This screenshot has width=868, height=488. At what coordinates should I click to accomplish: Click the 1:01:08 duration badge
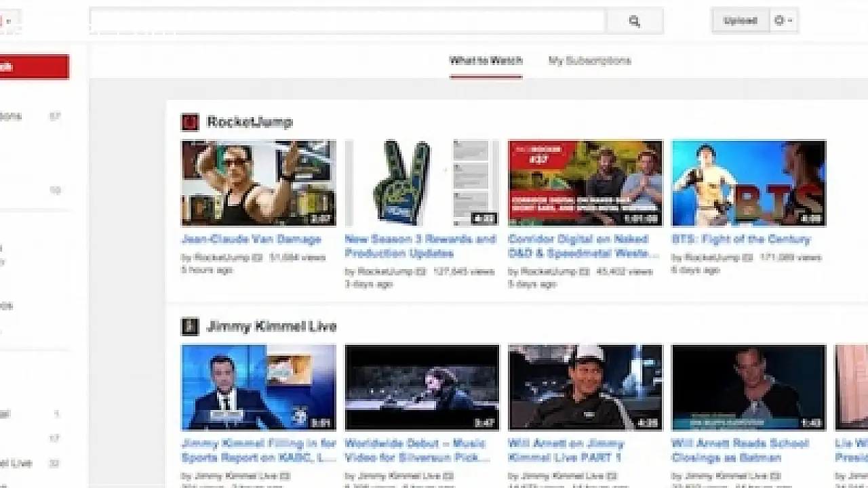[642, 219]
